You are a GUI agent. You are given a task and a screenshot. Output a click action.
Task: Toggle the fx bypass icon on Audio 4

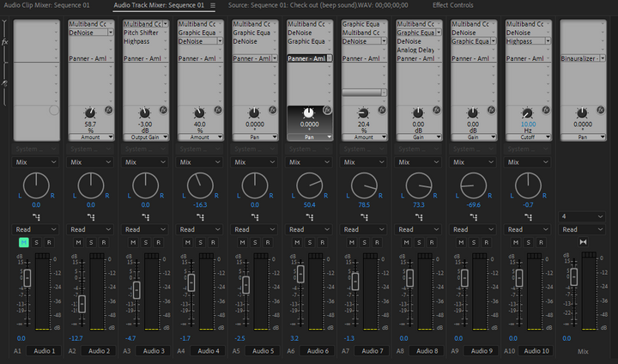click(218, 110)
